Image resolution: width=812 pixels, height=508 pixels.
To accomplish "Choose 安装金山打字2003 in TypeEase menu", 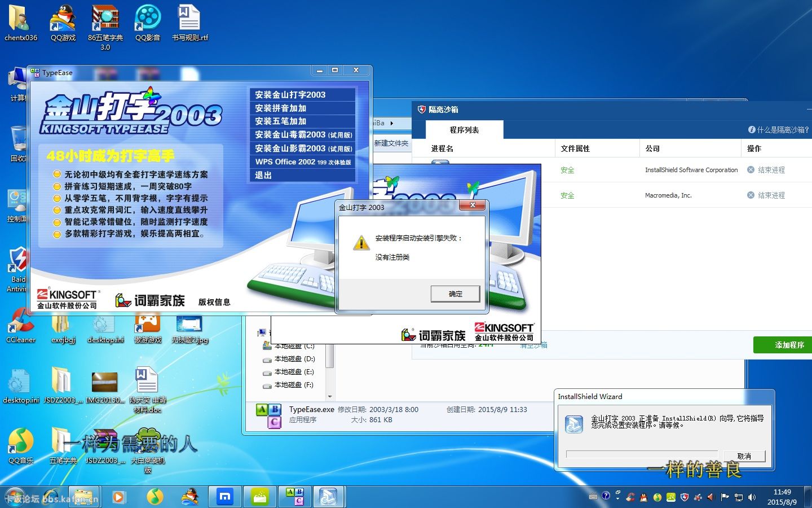I will click(302, 95).
